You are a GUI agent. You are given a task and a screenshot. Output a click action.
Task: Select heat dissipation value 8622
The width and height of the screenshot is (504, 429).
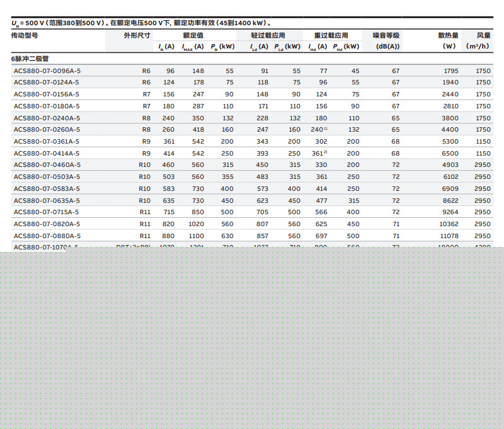click(x=450, y=200)
